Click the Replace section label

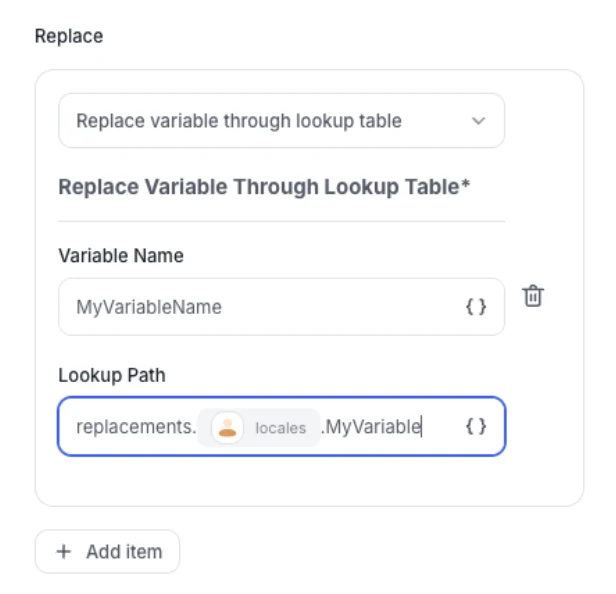point(69,36)
